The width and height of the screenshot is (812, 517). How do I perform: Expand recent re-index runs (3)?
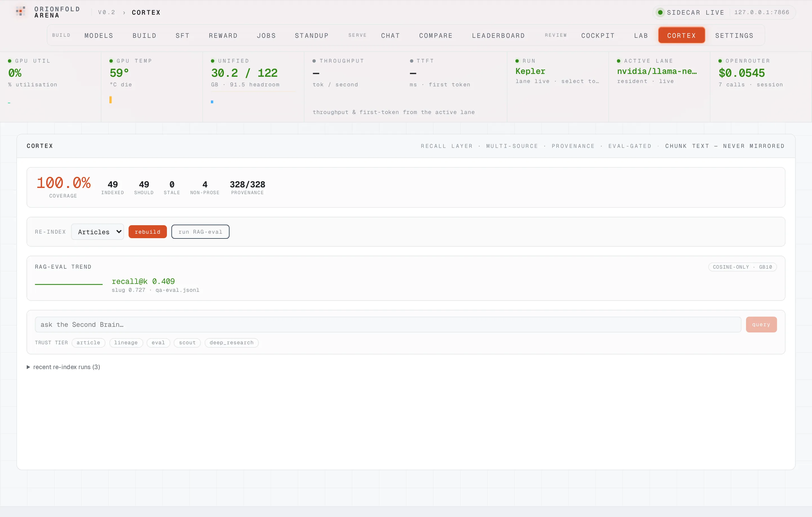[63, 367]
